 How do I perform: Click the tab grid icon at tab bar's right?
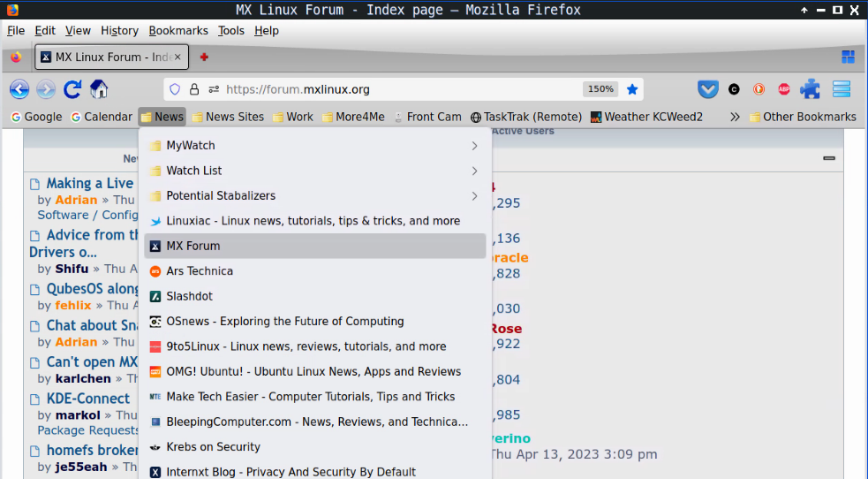click(x=848, y=57)
